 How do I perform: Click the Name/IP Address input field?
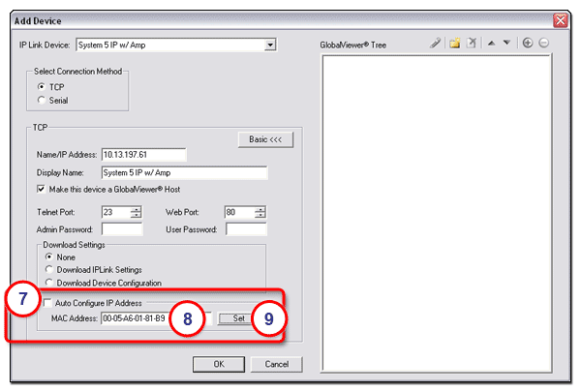pos(142,154)
